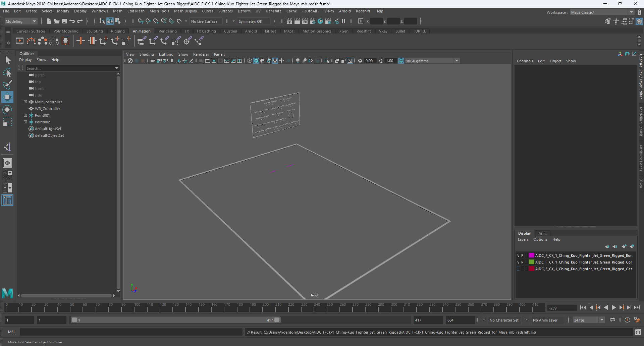
Task: Switch to the Anim layer tab
Action: (543, 233)
